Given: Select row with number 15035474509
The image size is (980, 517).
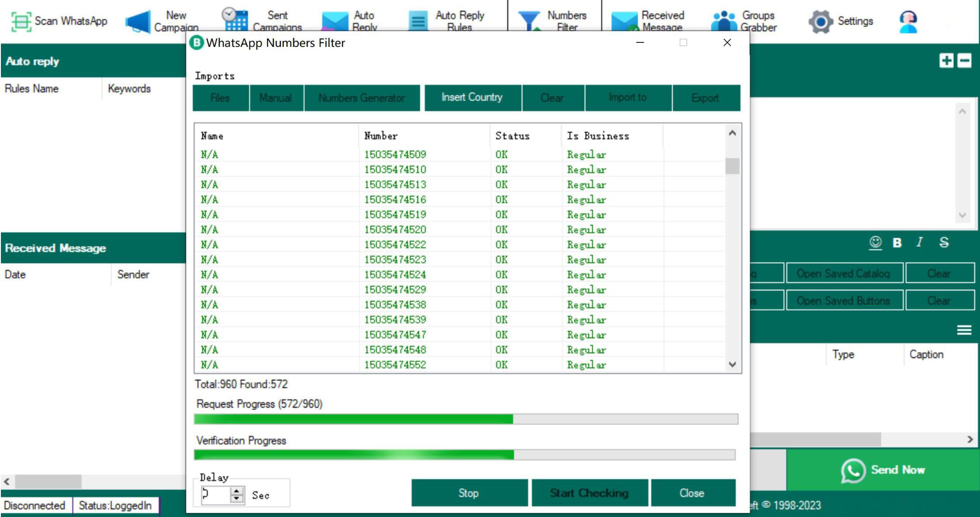Looking at the screenshot, I should 460,155.
